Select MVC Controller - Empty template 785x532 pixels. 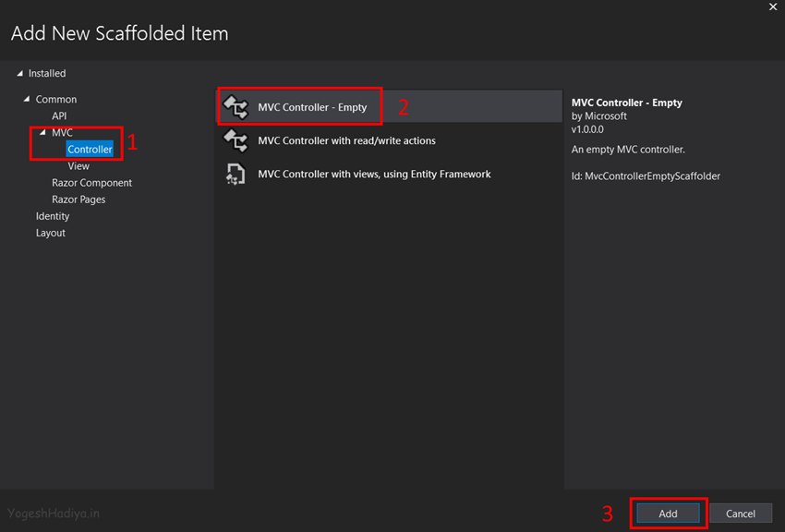(x=390, y=106)
